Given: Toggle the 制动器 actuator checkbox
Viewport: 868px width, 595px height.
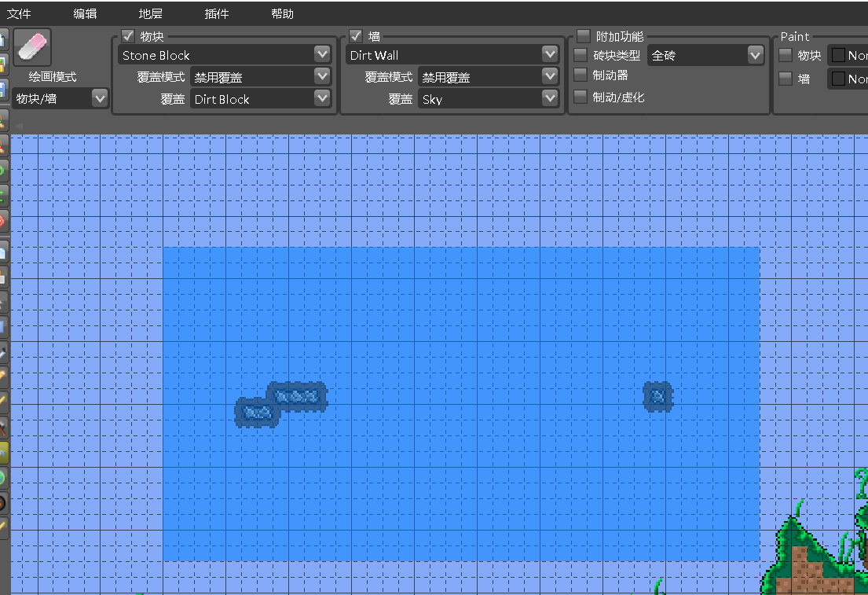Looking at the screenshot, I should (580, 75).
